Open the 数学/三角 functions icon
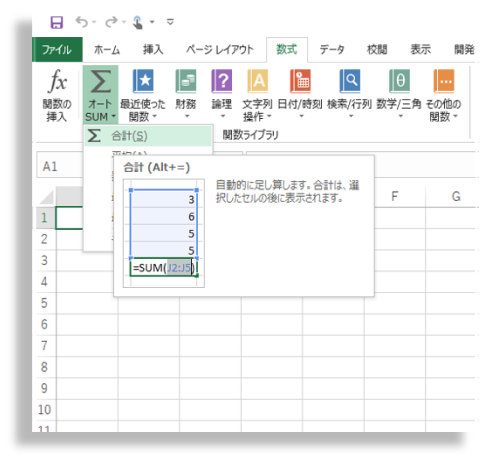 pos(399,81)
